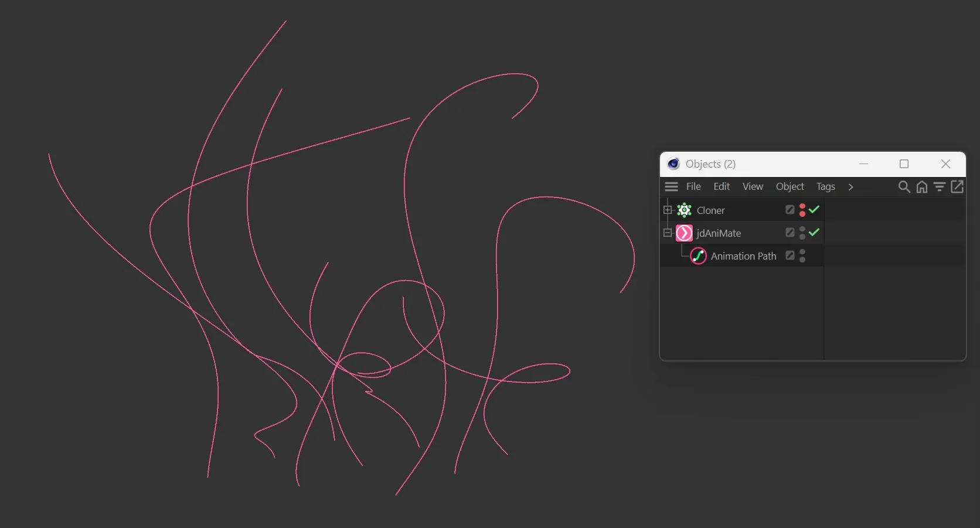Select the Cloner object icon
The image size is (980, 528).
[x=684, y=210]
